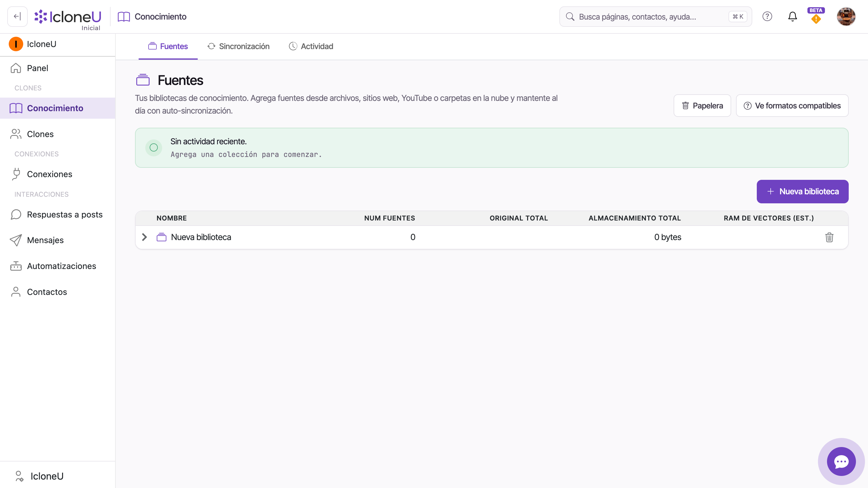The width and height of the screenshot is (868, 488).
Task: Open the chat bubble widget
Action: [841, 461]
